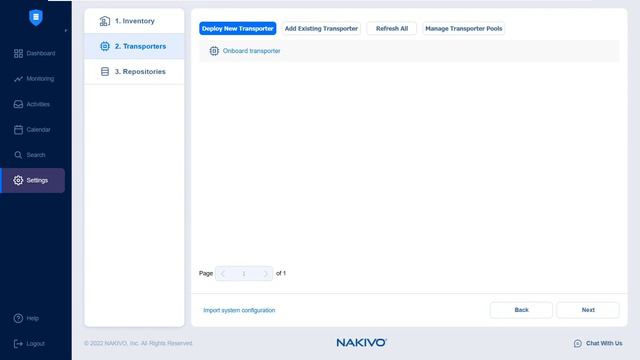Click the Next button

click(x=588, y=310)
